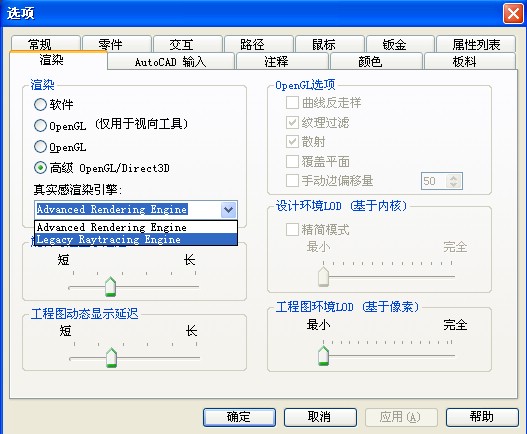Toggle the 覆盖平面 checkbox
This screenshot has height=434, width=527.
292,161
